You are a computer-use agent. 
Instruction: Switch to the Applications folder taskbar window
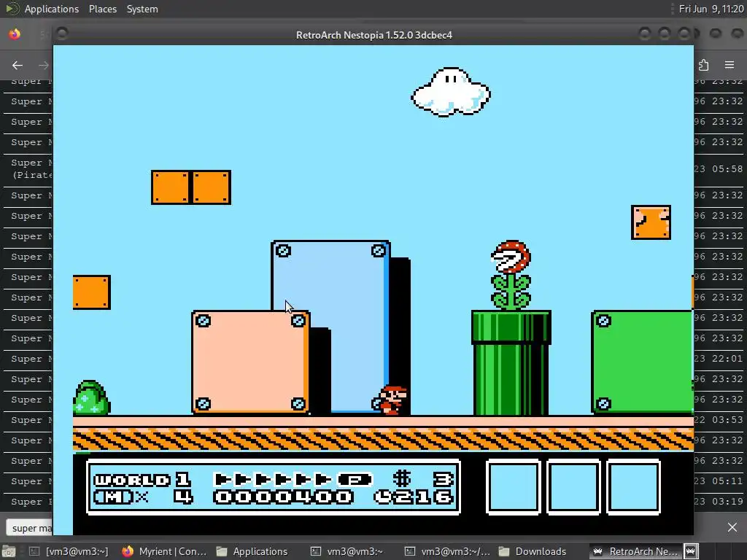252,551
